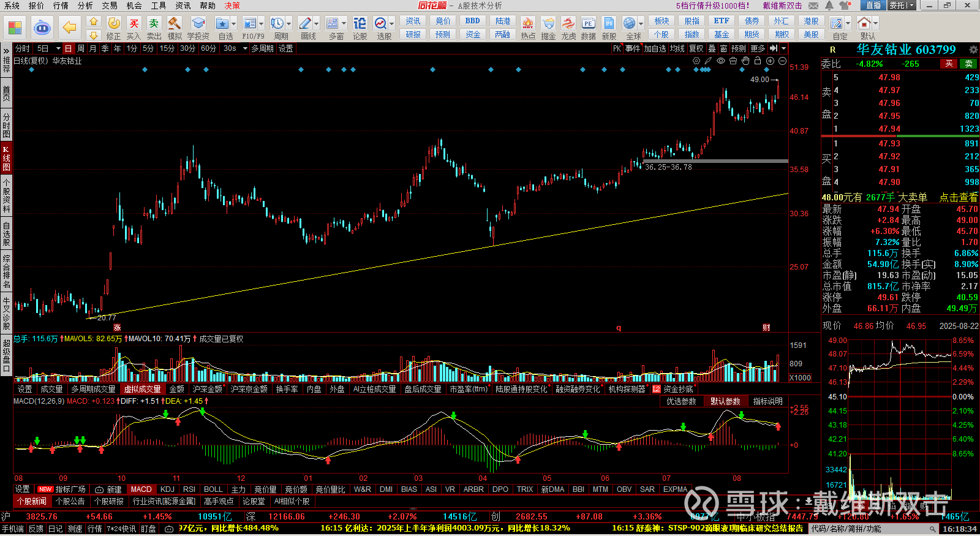
Task: Open the 热点 hot topics icon
Action: [x=528, y=23]
